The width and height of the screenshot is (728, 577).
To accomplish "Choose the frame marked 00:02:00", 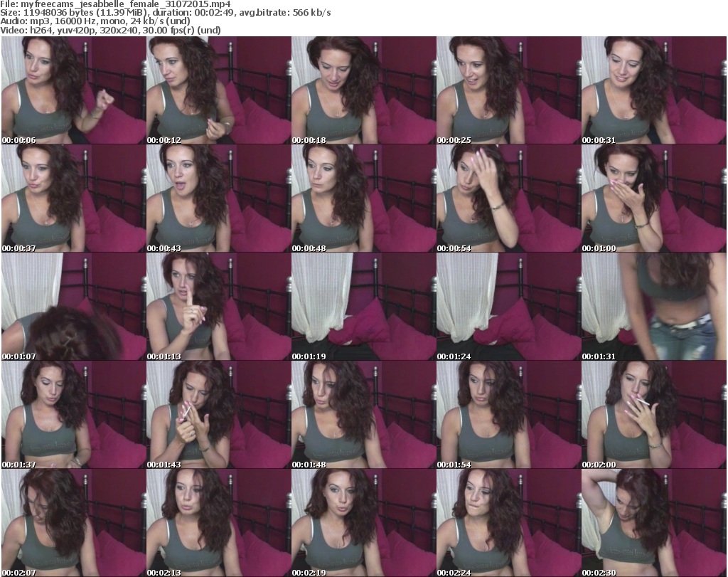I will 654,415.
